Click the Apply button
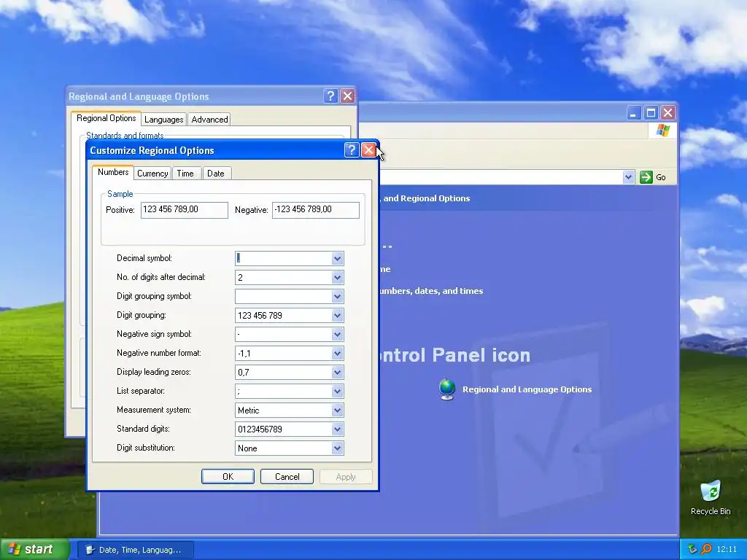Screen dimensions: 747x560 click(x=346, y=477)
